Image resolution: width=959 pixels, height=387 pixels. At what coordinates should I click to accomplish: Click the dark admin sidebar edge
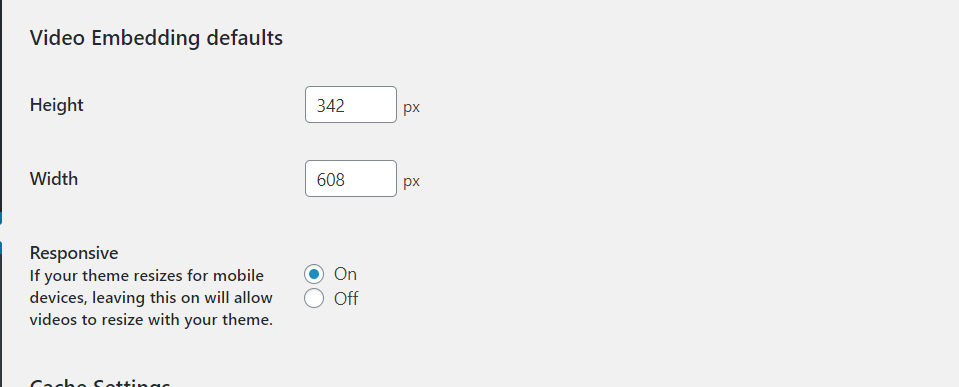click(x=1, y=104)
